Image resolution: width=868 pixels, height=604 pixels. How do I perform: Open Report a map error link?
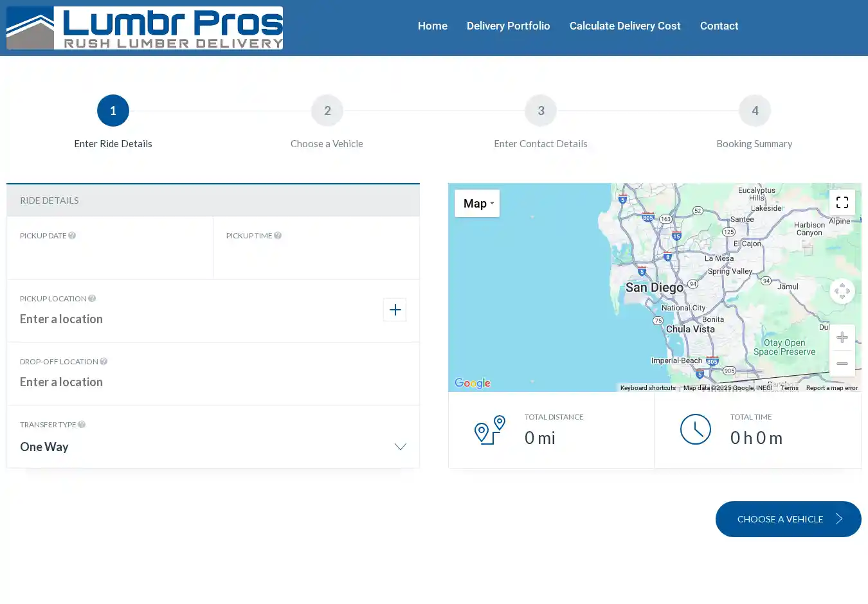coord(831,388)
